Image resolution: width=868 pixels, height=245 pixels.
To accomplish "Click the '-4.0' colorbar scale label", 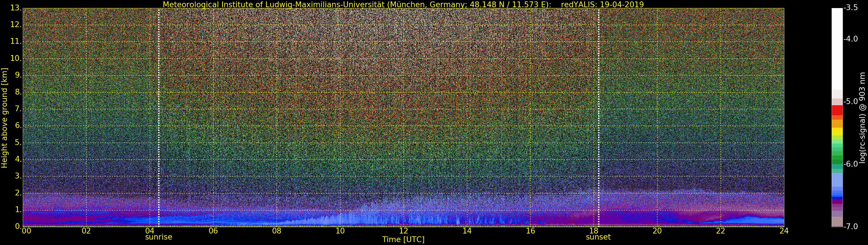I will [x=850, y=39].
